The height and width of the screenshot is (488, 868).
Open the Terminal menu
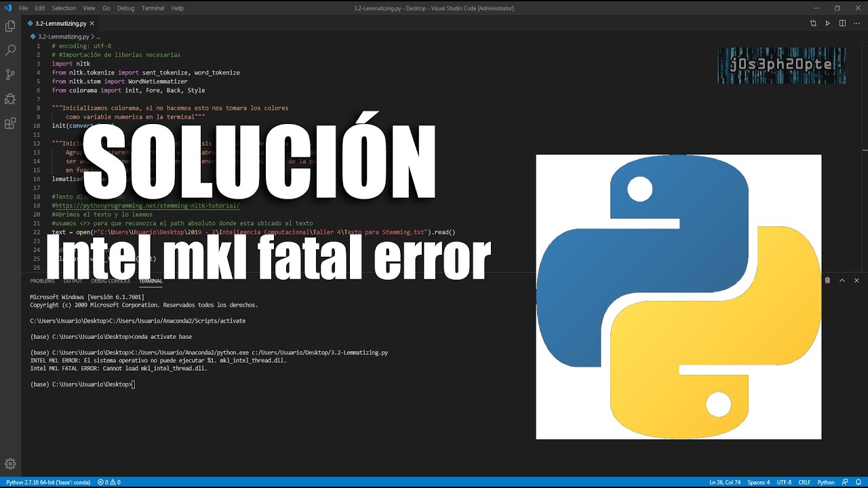tap(153, 8)
